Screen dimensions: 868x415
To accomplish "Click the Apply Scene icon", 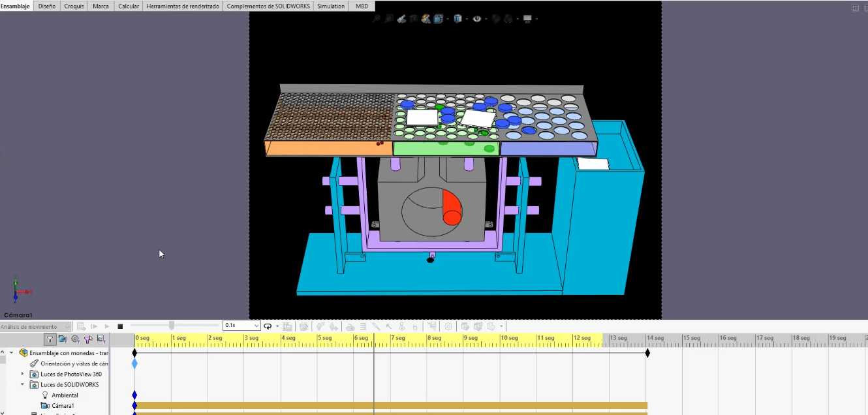I will (508, 19).
